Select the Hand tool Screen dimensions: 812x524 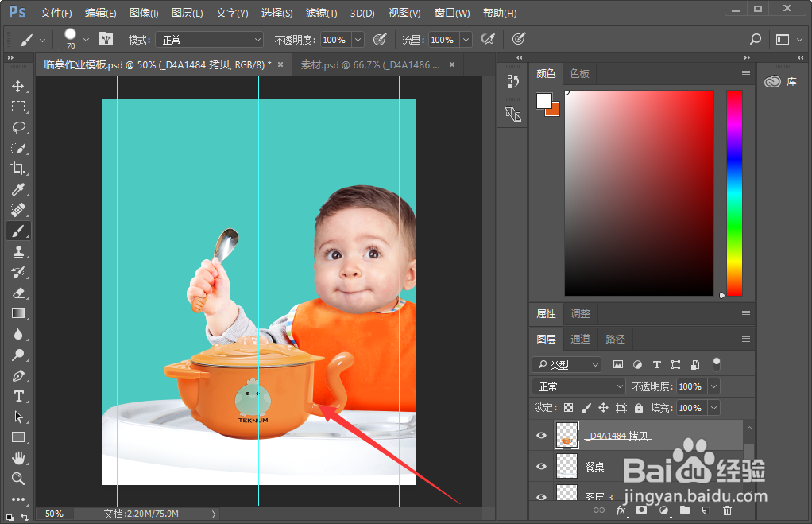(x=18, y=458)
